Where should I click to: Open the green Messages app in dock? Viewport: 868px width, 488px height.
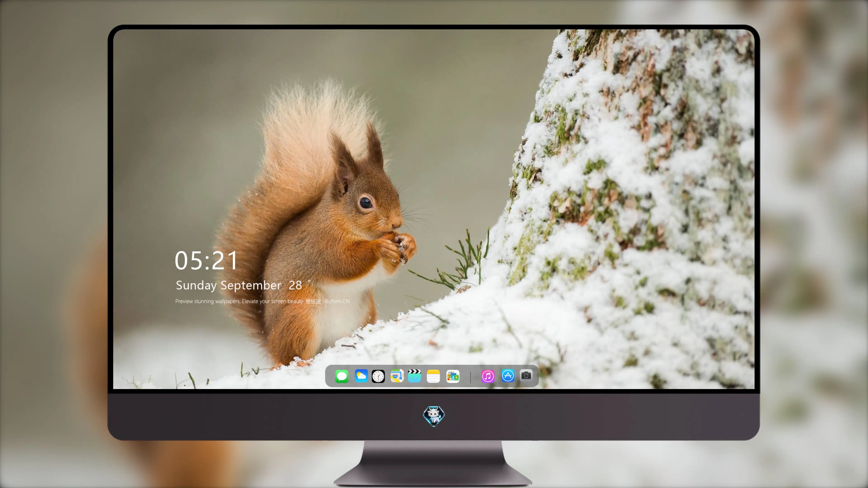pyautogui.click(x=342, y=376)
